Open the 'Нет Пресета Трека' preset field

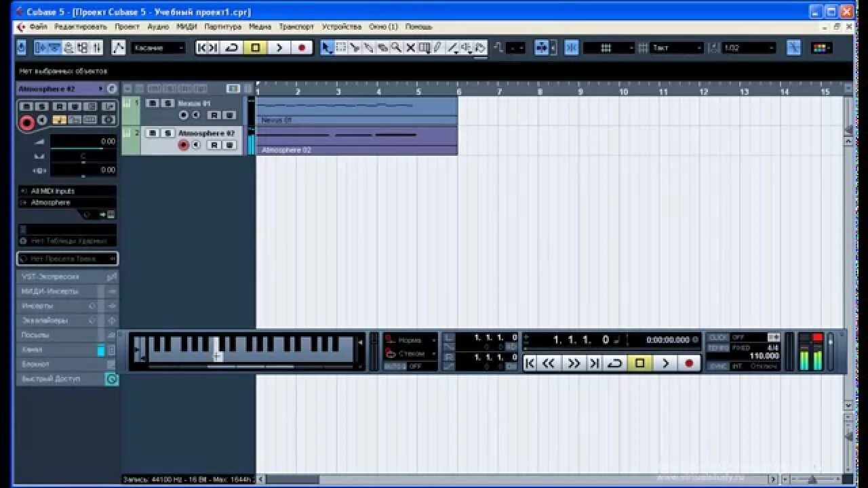[67, 259]
